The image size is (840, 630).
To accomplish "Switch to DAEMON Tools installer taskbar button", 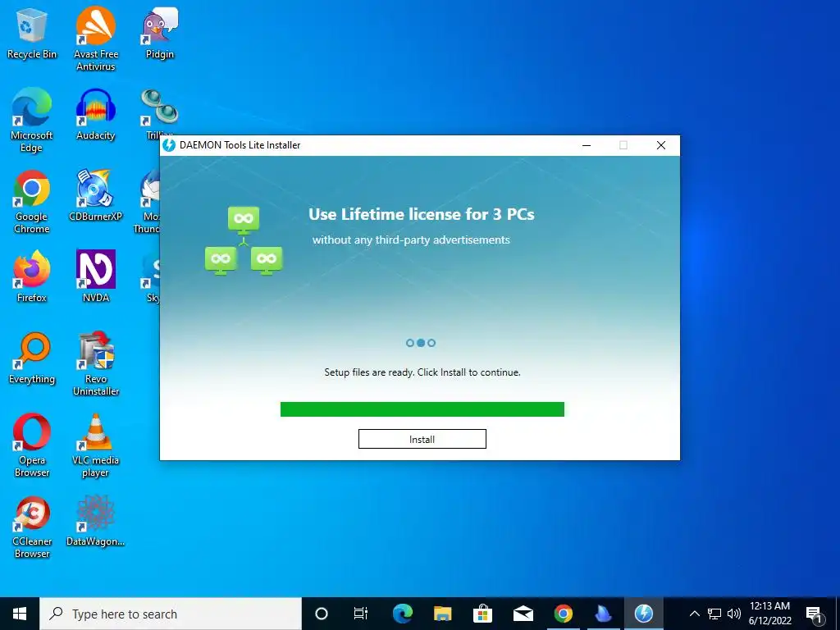I will point(643,614).
